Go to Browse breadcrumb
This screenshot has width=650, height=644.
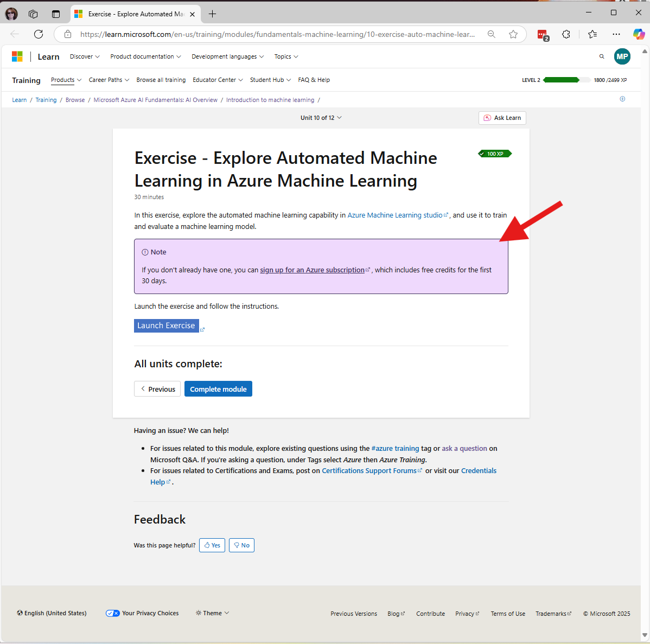(75, 100)
